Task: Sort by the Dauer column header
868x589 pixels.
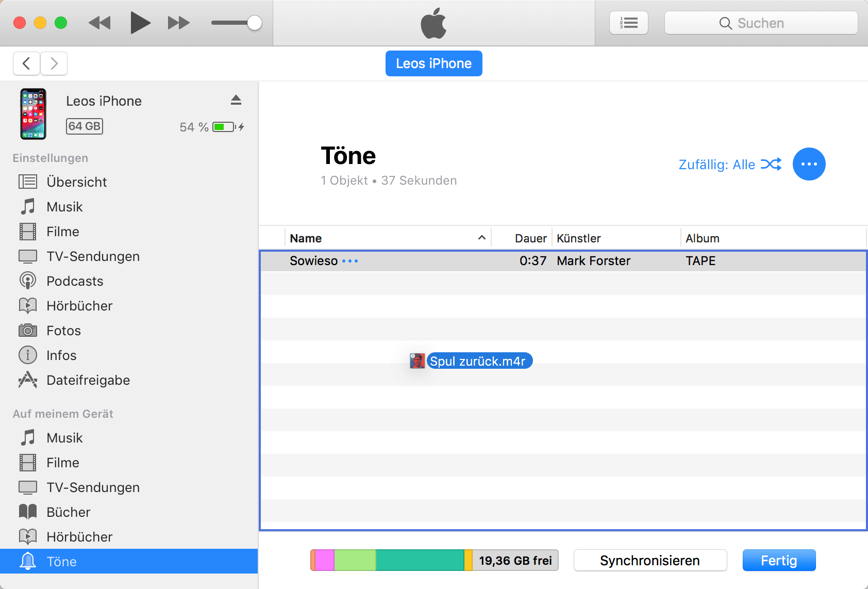Action: pos(522,238)
